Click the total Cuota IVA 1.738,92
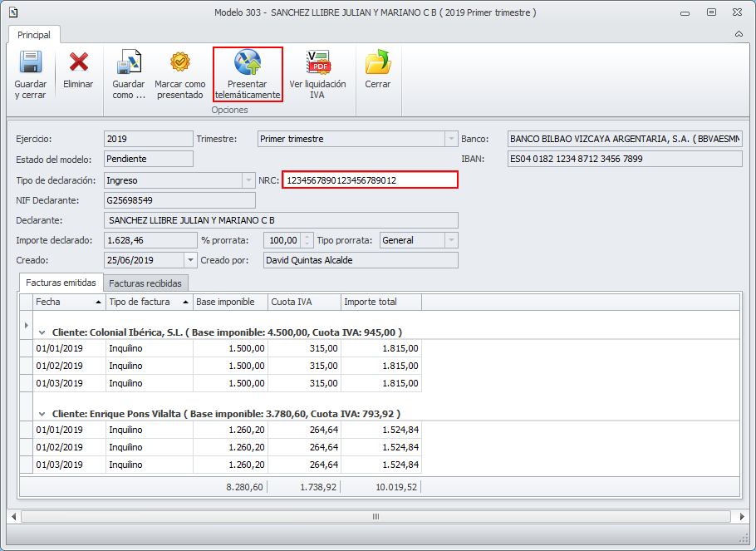 318,487
